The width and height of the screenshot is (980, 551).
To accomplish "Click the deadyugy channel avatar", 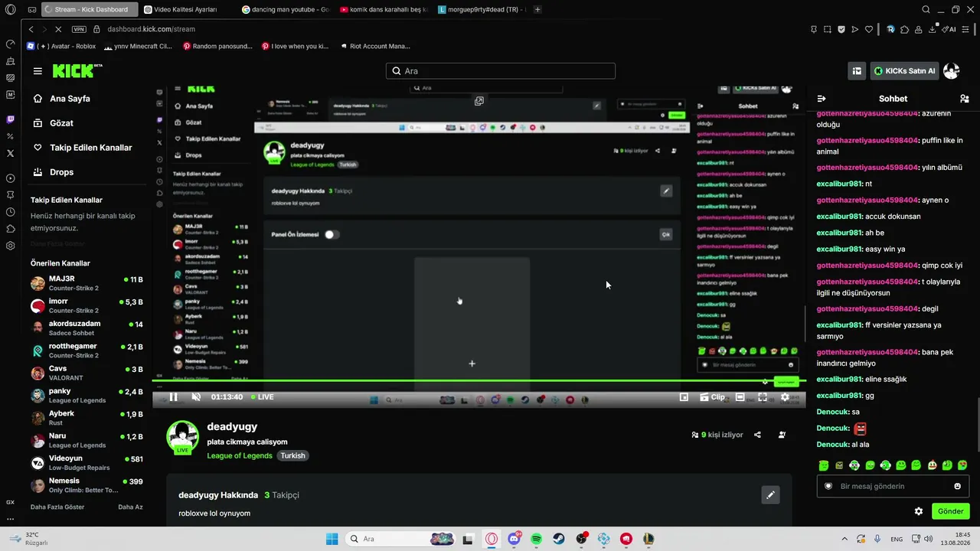I will [183, 437].
